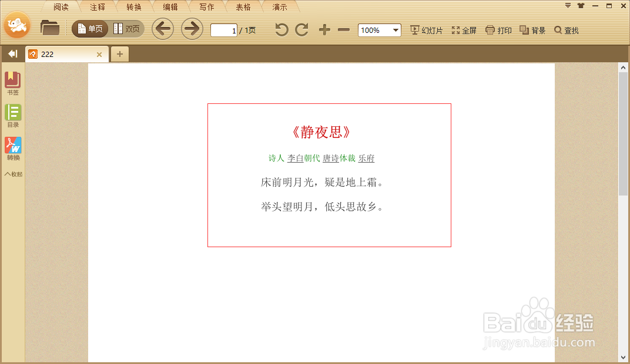Open a file with the folder icon
Image resolution: width=630 pixels, height=364 pixels.
point(50,28)
